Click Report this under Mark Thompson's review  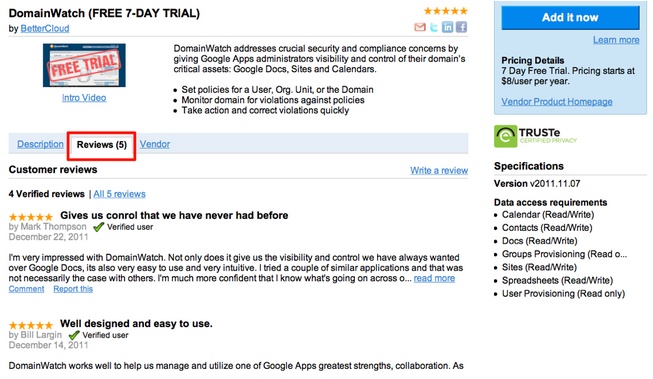tap(73, 289)
